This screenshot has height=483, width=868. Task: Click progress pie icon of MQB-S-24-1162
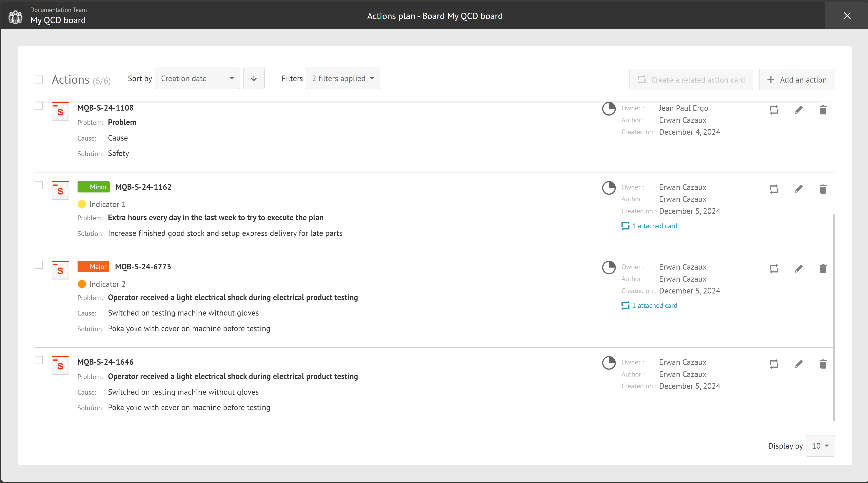tap(609, 188)
